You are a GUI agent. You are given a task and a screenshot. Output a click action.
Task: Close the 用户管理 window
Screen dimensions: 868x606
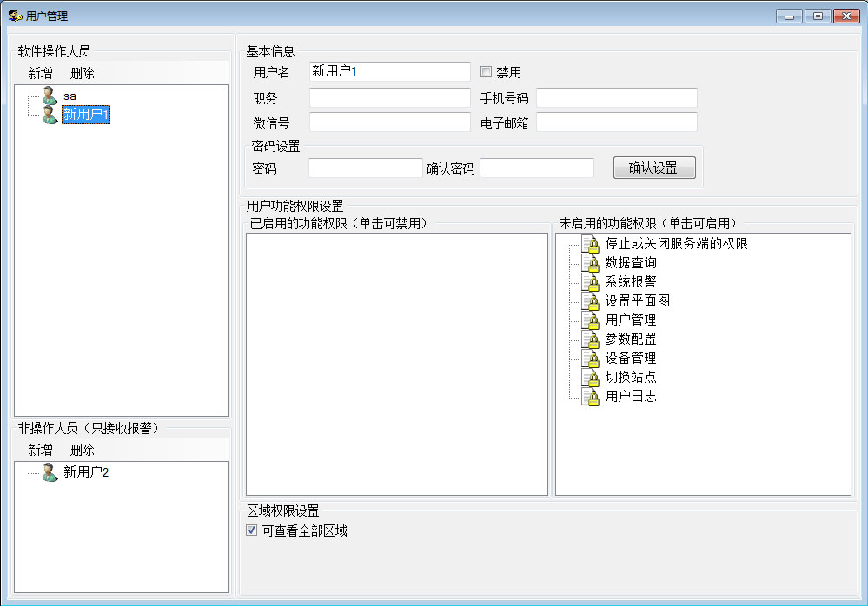tap(846, 16)
